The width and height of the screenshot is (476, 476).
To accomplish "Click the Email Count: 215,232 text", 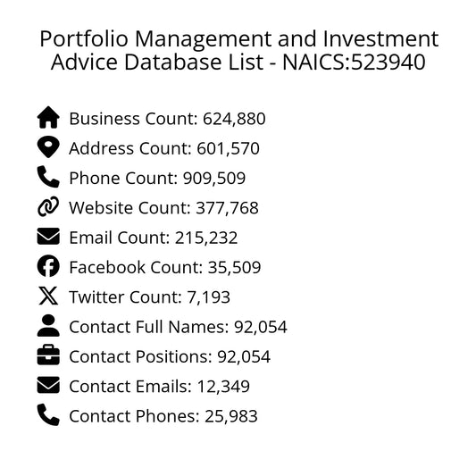I will pos(154,238).
